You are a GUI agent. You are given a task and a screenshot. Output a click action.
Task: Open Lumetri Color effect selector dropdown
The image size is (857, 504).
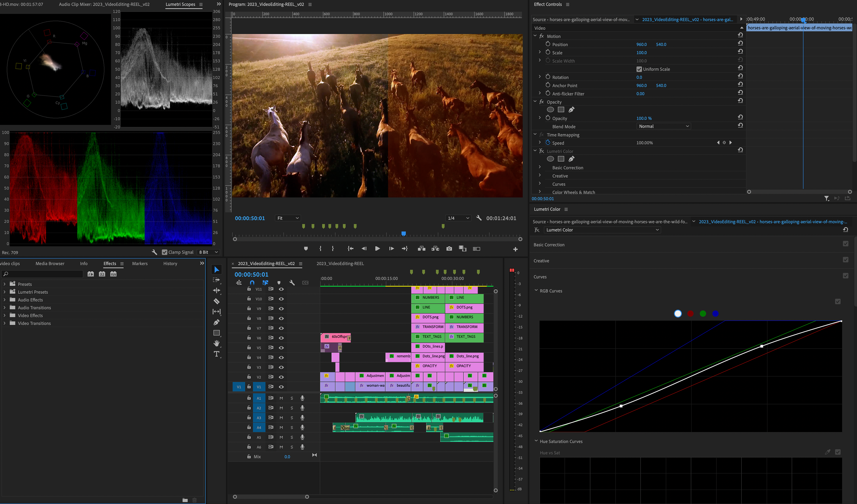[x=602, y=230]
